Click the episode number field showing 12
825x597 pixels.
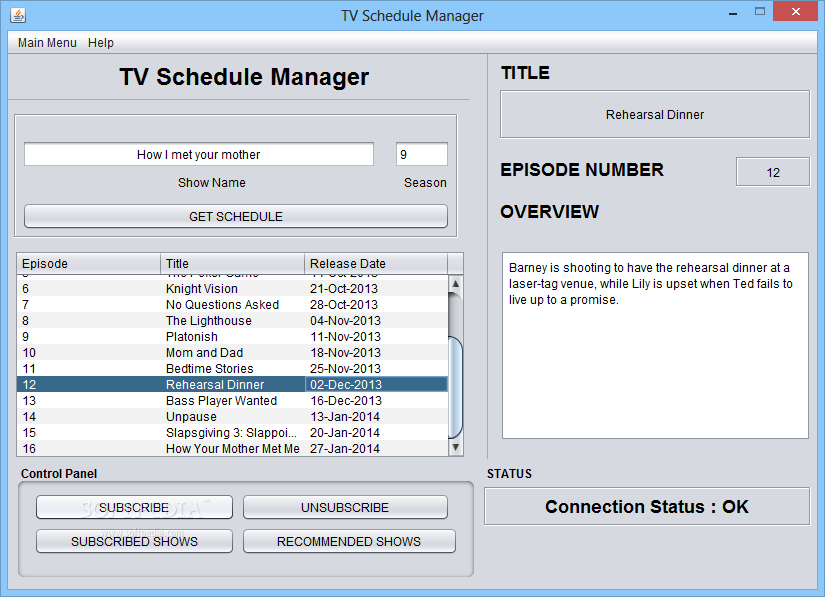point(772,173)
